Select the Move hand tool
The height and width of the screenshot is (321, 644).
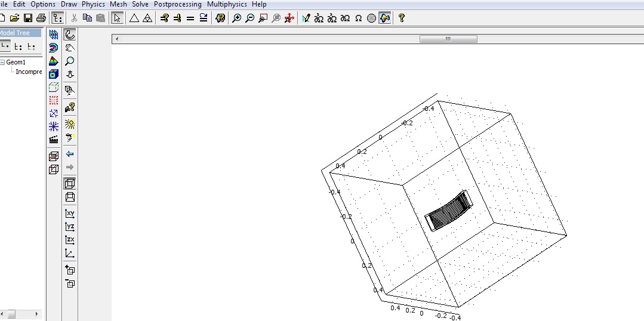(70, 48)
